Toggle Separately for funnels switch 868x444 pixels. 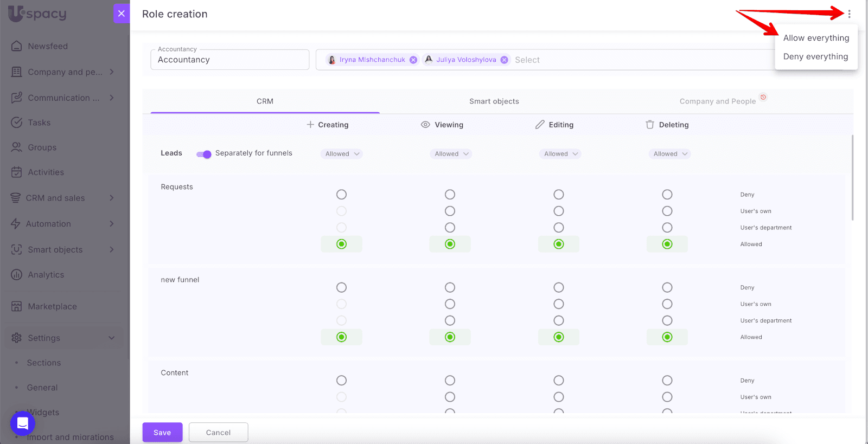tap(204, 154)
